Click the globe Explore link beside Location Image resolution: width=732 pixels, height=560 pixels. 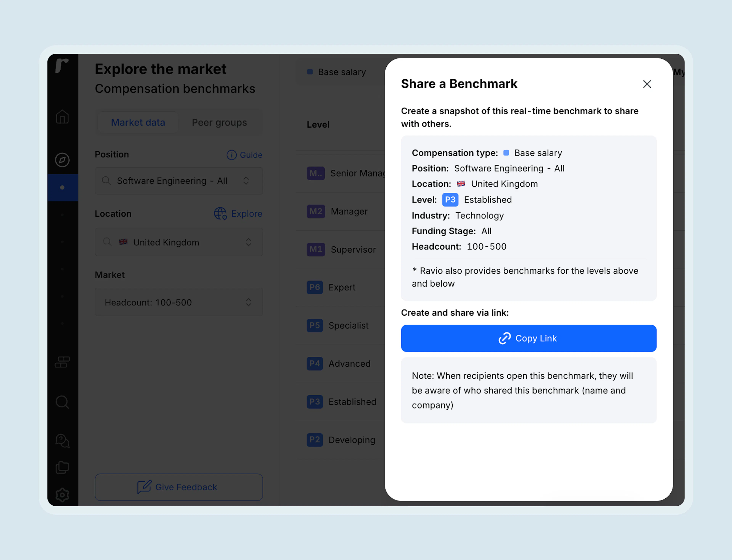point(238,214)
